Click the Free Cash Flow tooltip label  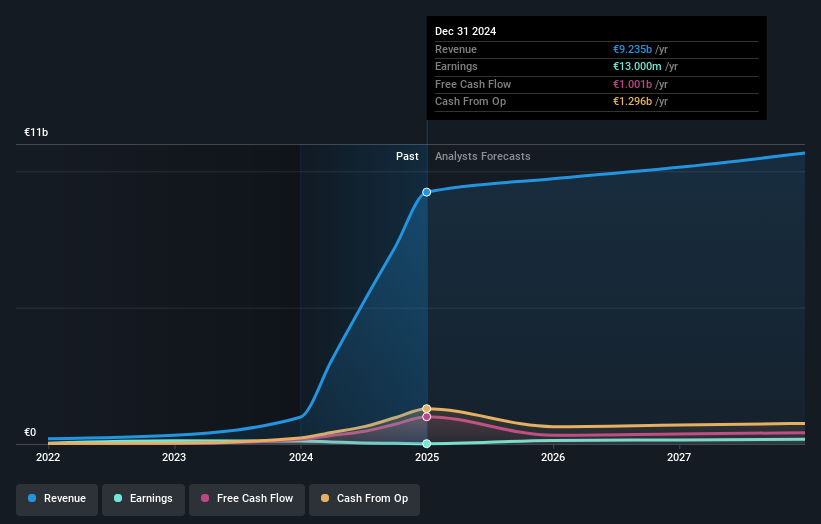(x=473, y=84)
